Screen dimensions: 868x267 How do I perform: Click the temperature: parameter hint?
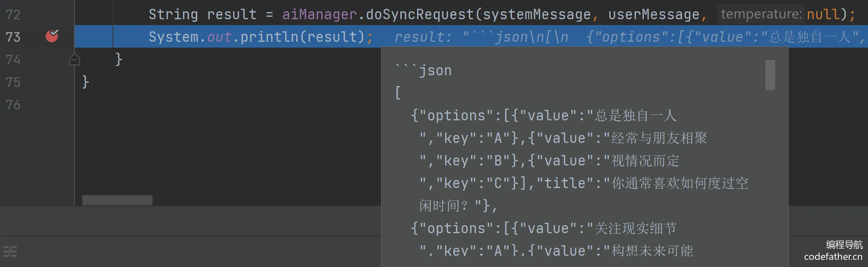(761, 14)
